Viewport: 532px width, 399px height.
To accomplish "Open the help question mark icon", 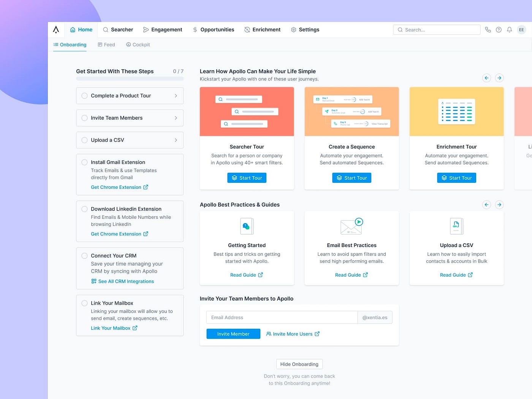I will pos(499,30).
